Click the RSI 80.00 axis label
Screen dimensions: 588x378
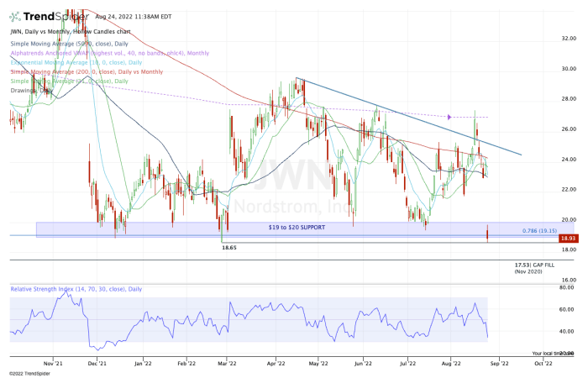[x=567, y=287]
